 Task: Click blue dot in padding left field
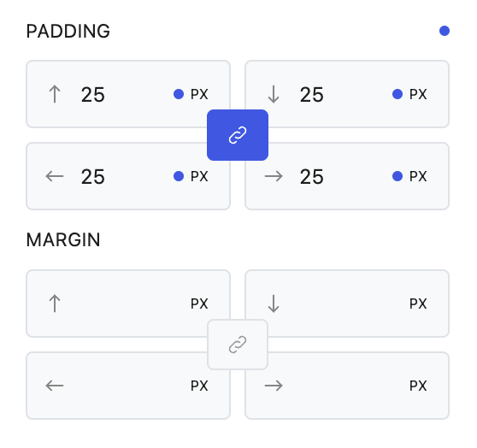(179, 176)
